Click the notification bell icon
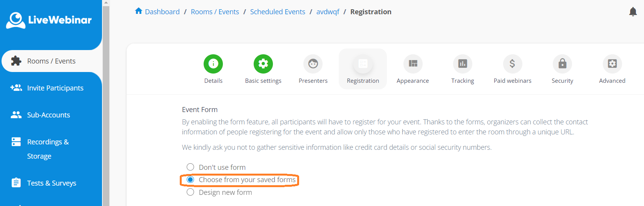 pyautogui.click(x=633, y=12)
